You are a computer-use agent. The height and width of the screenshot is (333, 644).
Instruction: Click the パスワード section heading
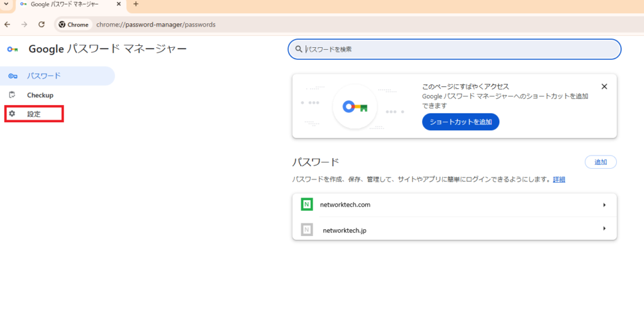[316, 162]
